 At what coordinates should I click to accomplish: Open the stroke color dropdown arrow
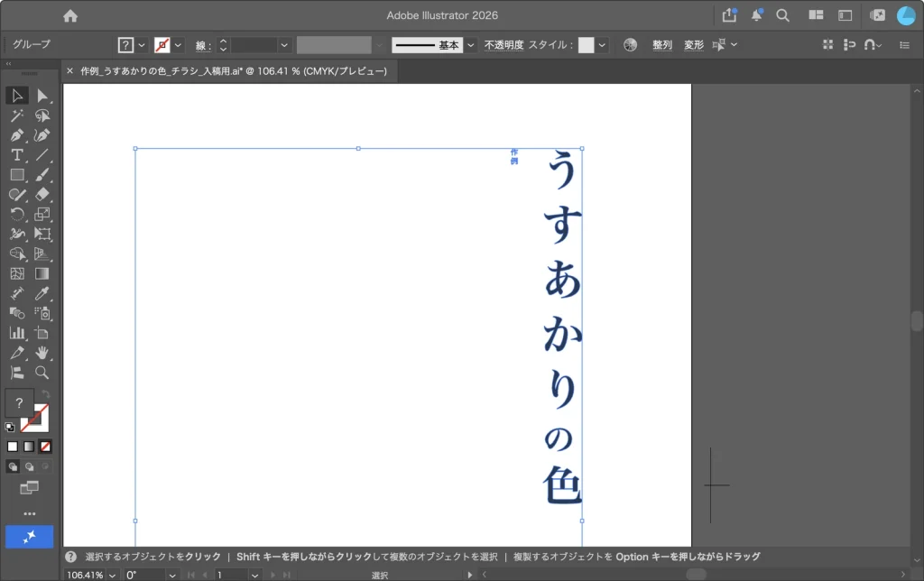click(x=178, y=45)
